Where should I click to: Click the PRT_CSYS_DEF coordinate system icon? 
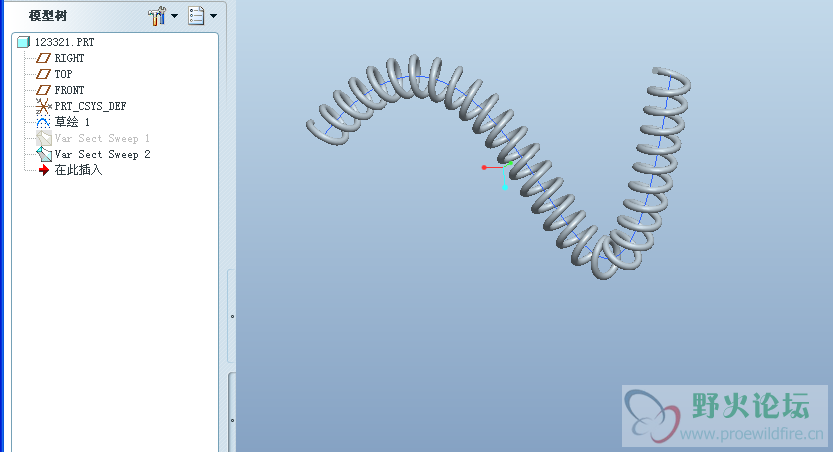[43, 106]
